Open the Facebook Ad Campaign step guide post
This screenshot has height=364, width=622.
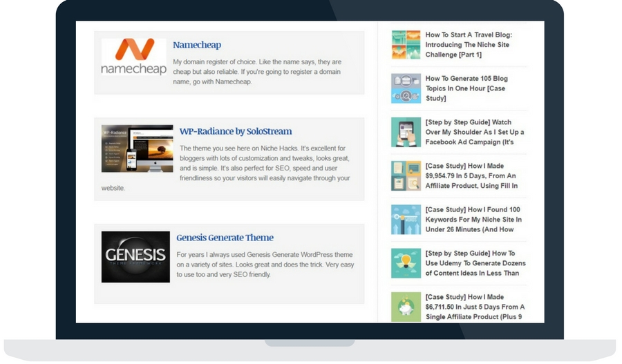tap(474, 132)
